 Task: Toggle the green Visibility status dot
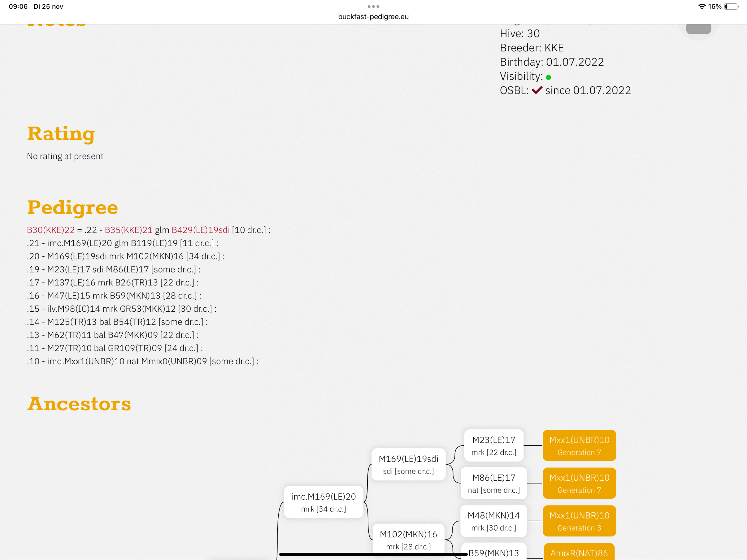549,77
